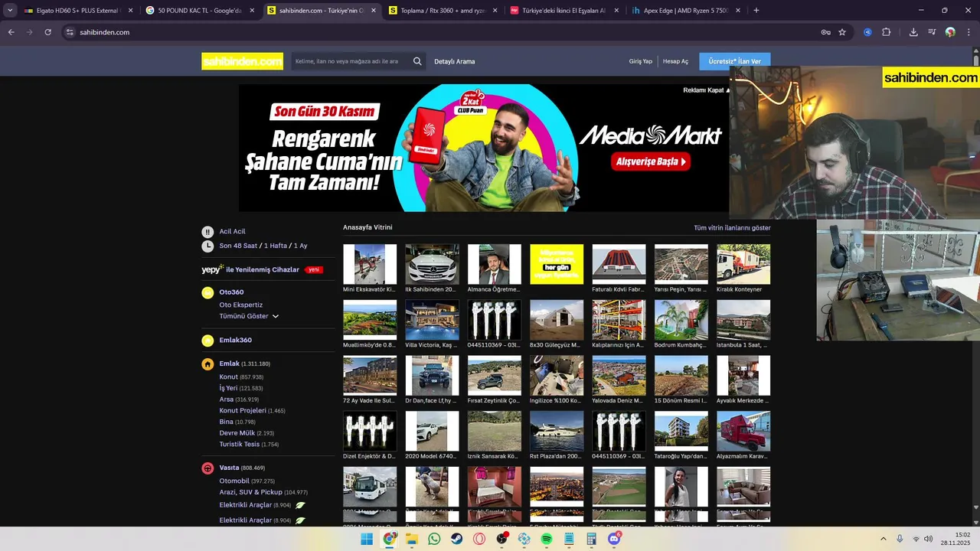Screen dimensions: 980x551
Task: Open File Explorer from the taskbar
Action: pos(412,540)
